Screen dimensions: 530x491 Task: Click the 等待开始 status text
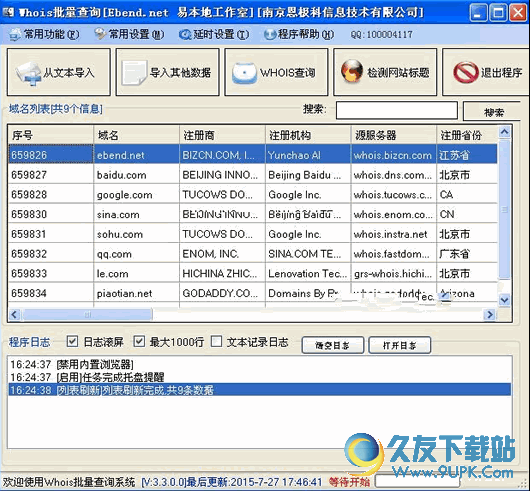pos(349,482)
